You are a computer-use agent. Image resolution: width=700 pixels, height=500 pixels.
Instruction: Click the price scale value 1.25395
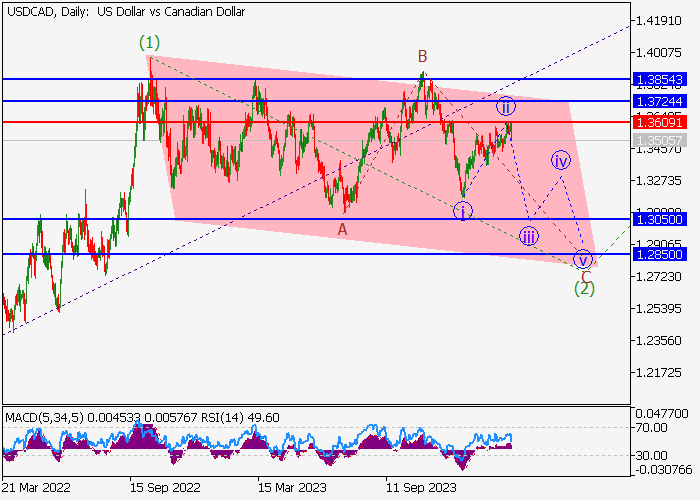click(x=659, y=309)
